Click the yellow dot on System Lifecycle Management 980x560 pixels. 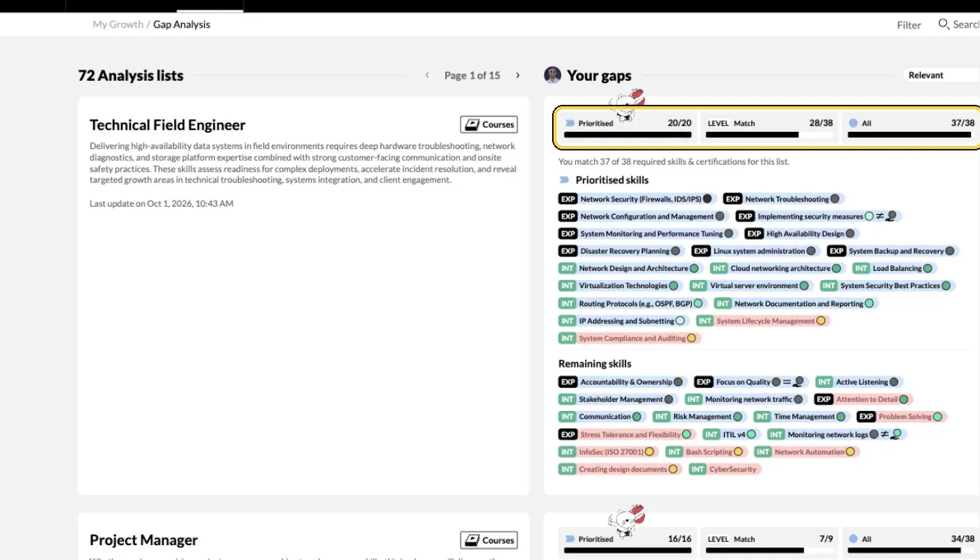(x=821, y=321)
